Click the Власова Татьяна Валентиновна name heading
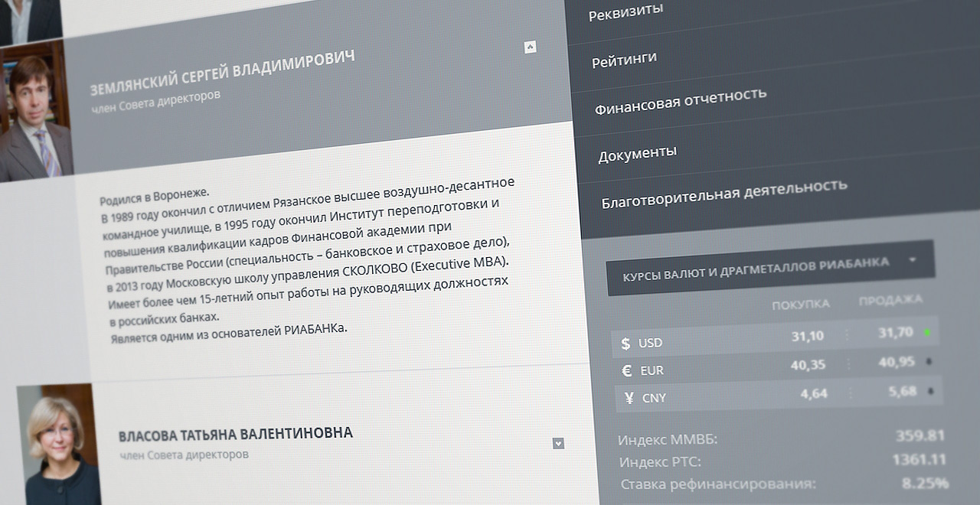Viewport: 980px width, 505px height. 235,434
